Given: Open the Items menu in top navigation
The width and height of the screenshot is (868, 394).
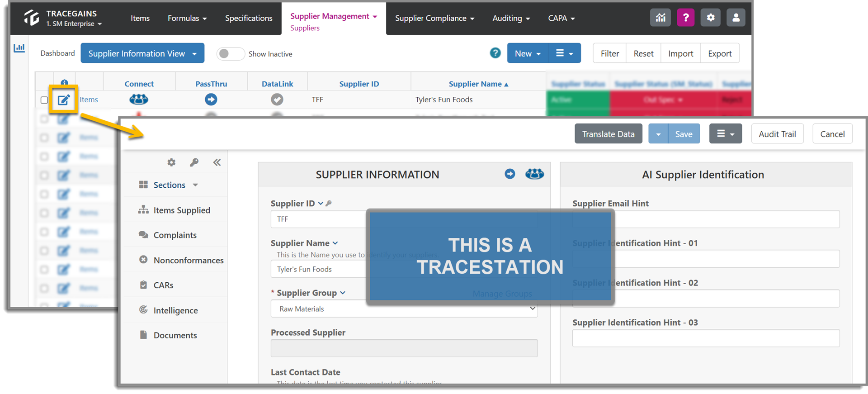Looking at the screenshot, I should (x=140, y=18).
